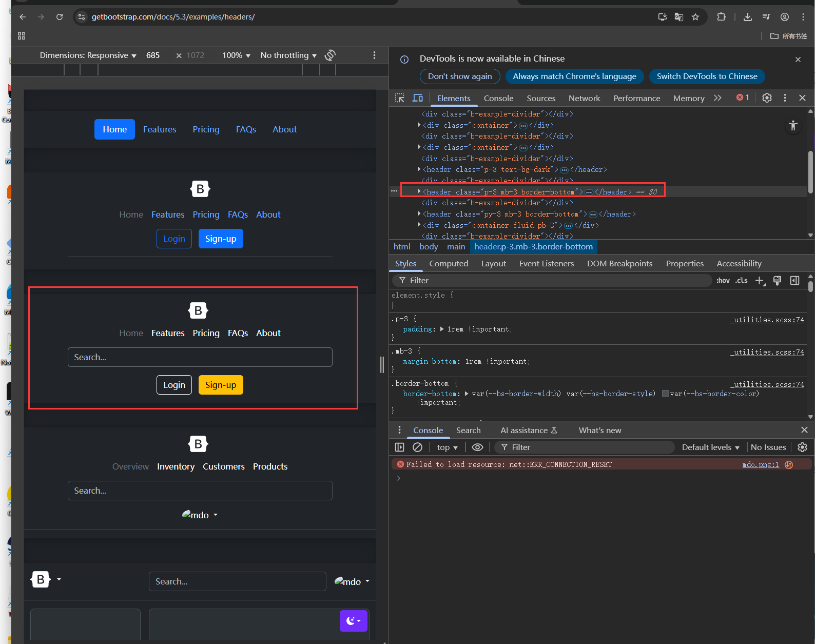
Task: Open console settings gear
Action: [803, 447]
